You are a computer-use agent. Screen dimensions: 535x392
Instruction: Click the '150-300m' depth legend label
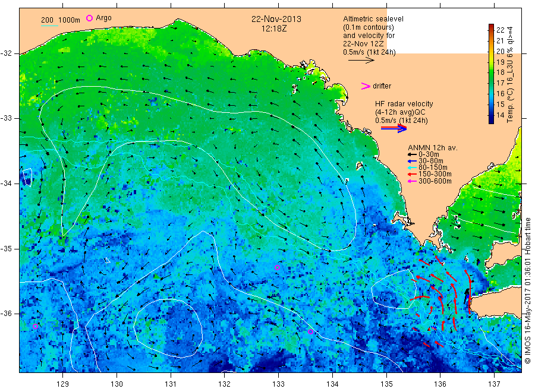pyautogui.click(x=435, y=174)
